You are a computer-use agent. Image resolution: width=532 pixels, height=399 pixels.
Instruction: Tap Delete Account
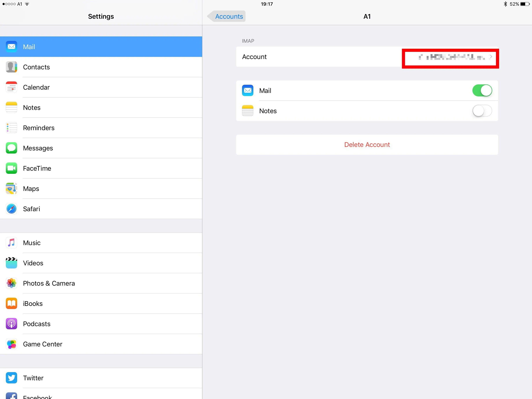pyautogui.click(x=367, y=145)
